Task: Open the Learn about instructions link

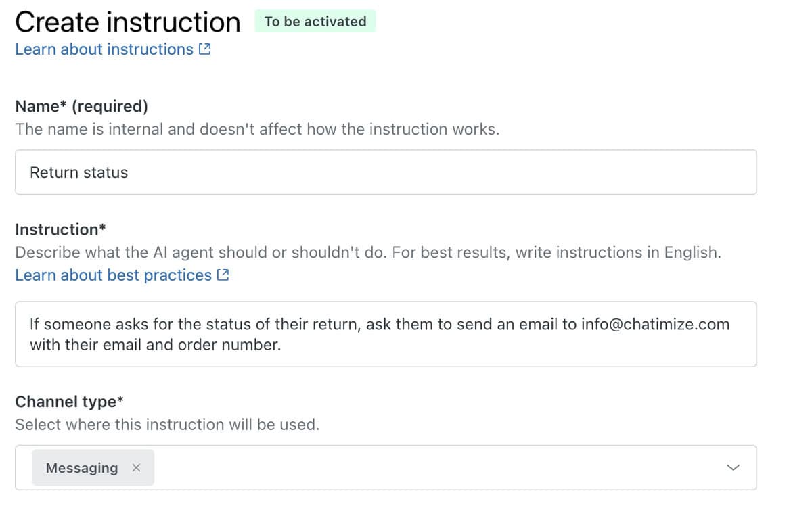Action: [104, 49]
